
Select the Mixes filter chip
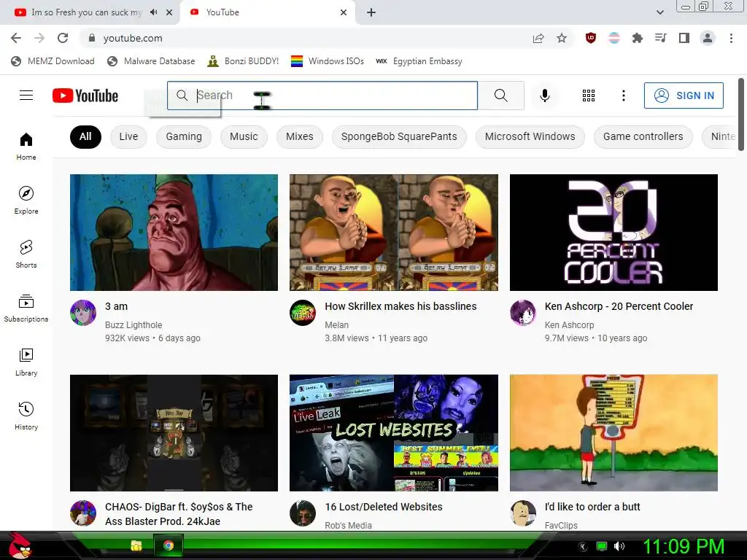(300, 136)
